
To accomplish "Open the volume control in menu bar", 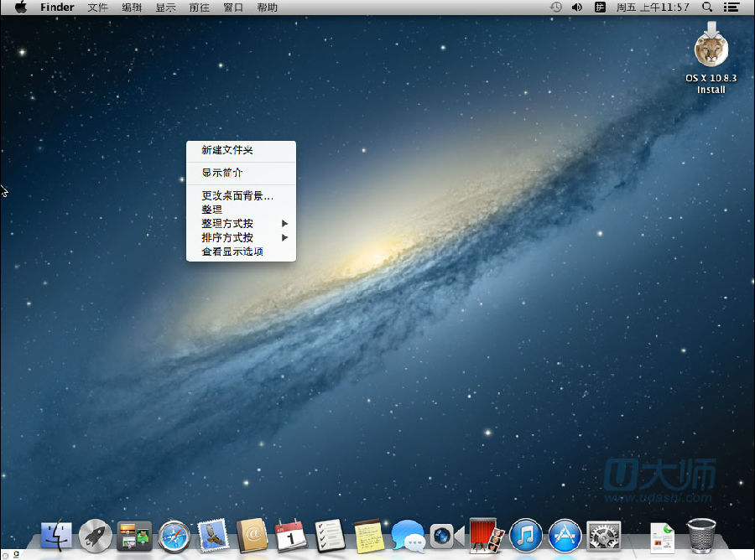I will click(x=577, y=8).
